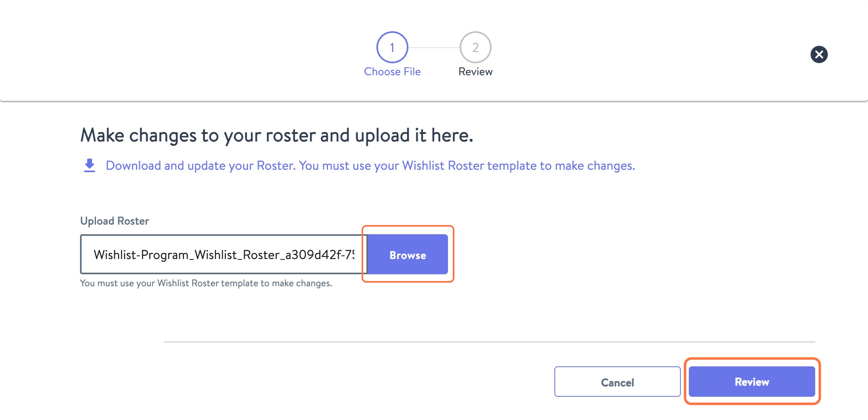Click the download icon next to roster link
The image size is (868, 420).
pos(89,165)
